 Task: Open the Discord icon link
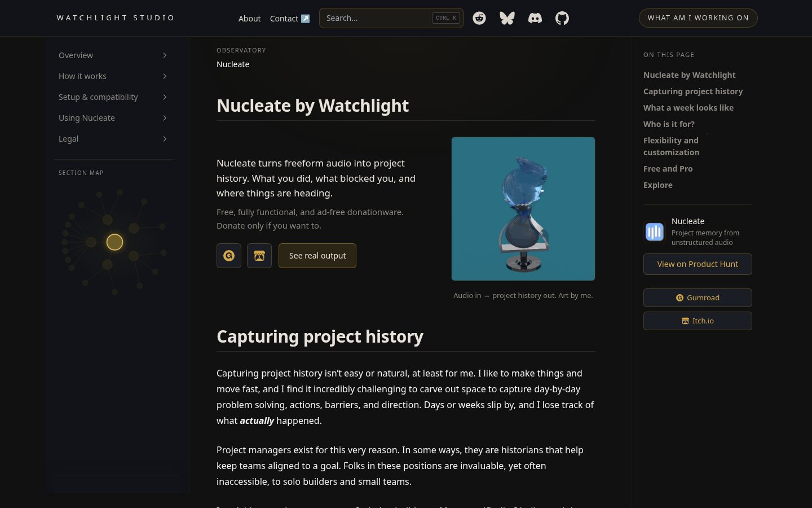pyautogui.click(x=535, y=18)
